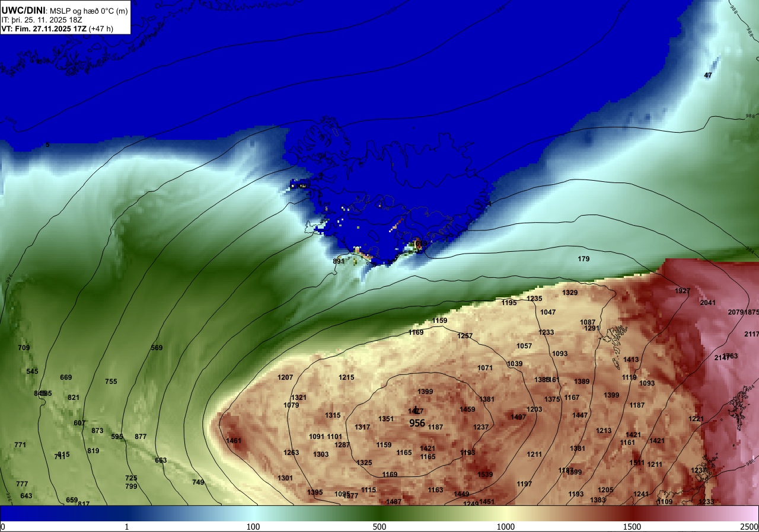
Task: Click the 1047 height value
Action: click(x=548, y=312)
